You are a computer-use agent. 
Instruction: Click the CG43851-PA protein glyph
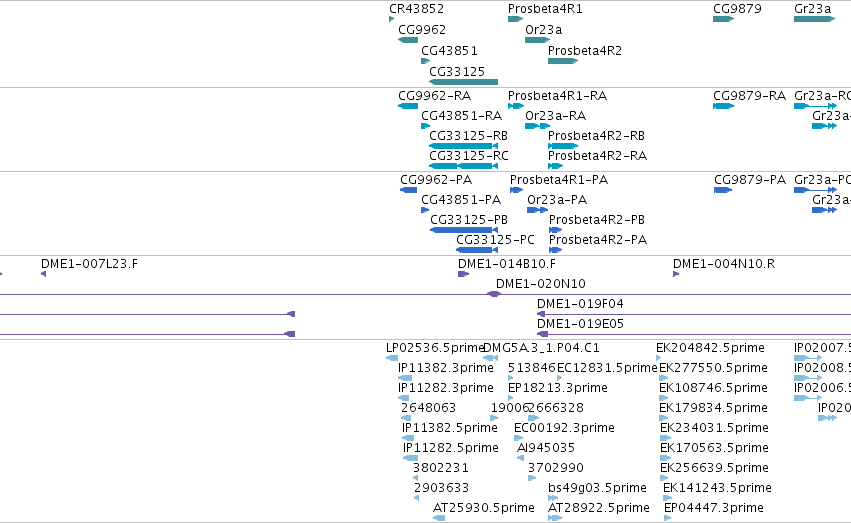425,211
